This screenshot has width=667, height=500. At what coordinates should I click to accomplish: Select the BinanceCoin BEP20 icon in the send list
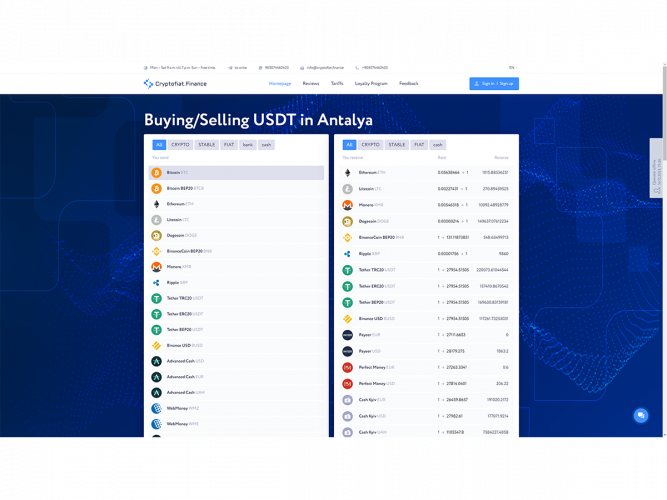pos(157,251)
